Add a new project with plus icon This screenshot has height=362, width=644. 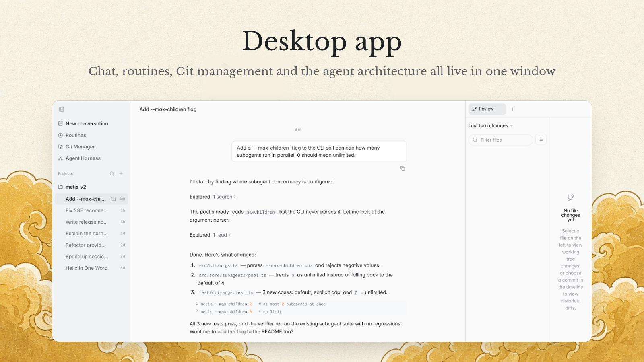(121, 174)
